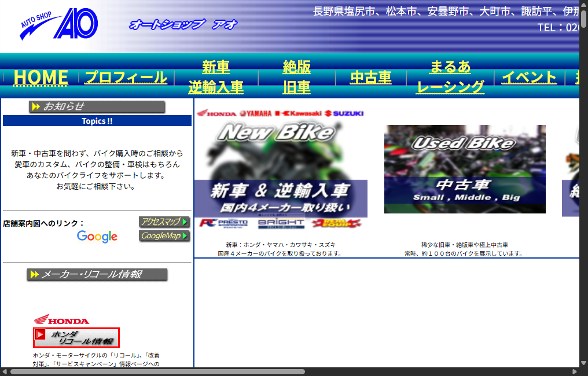Screen dimensions: 588x376
Task: Open the GoogleMap button
Action: click(x=164, y=236)
